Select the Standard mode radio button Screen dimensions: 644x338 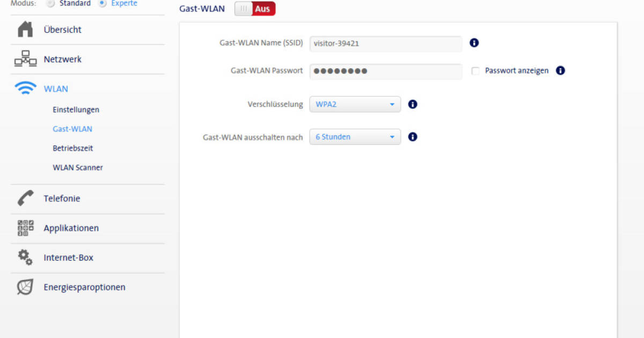click(50, 3)
